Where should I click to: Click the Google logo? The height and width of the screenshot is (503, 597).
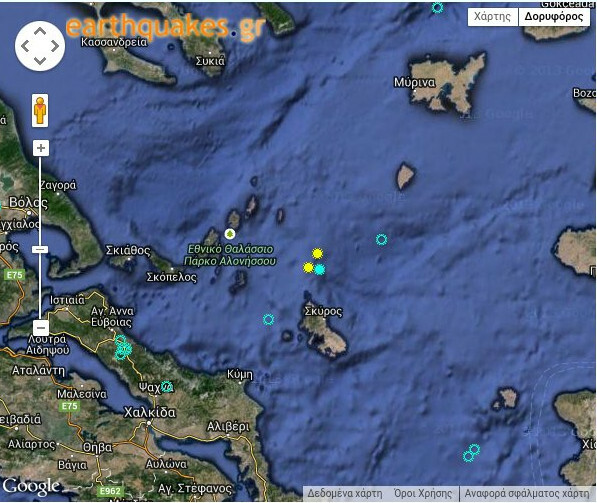[31, 486]
